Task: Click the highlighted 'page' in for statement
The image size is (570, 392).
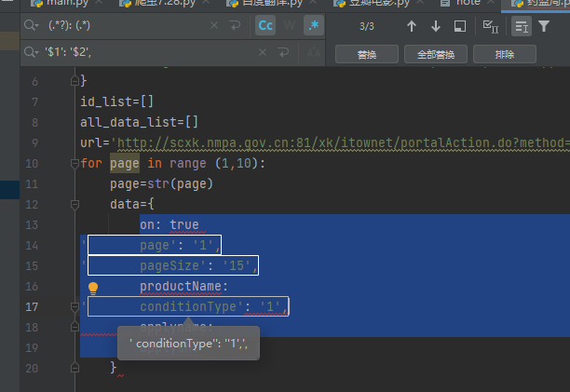Action: click(x=125, y=164)
